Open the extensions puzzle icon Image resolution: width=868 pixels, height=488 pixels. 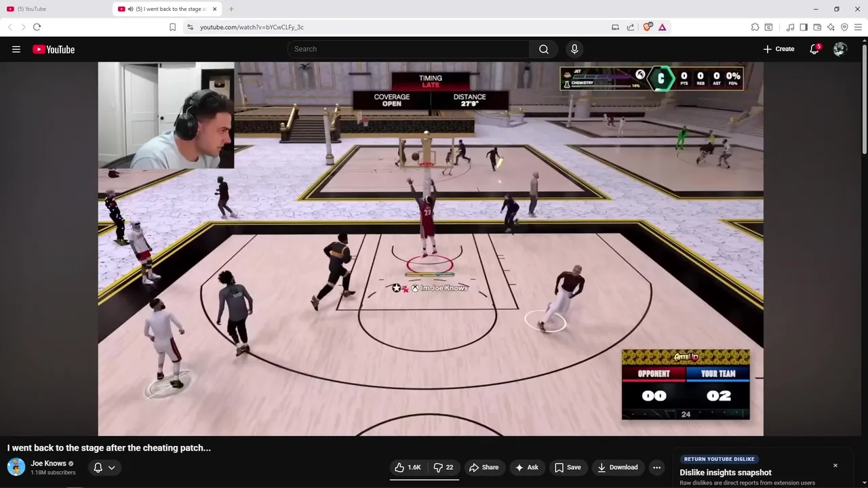755,27
